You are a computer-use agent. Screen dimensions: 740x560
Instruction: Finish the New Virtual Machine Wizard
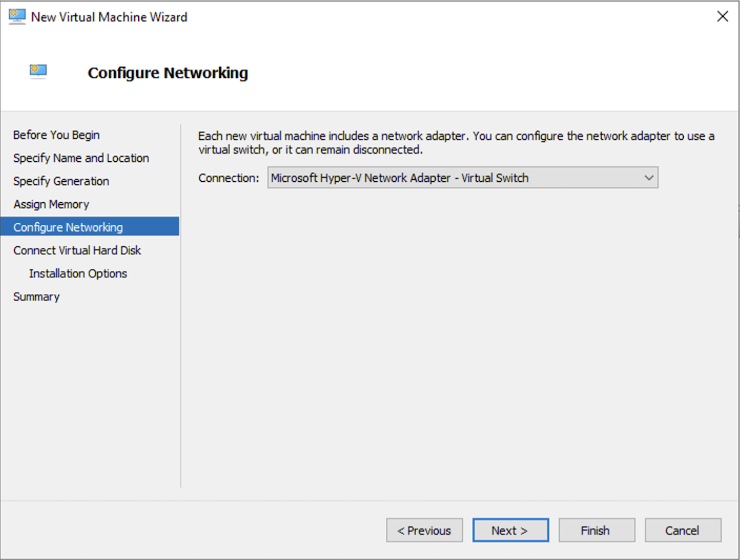coord(596,530)
